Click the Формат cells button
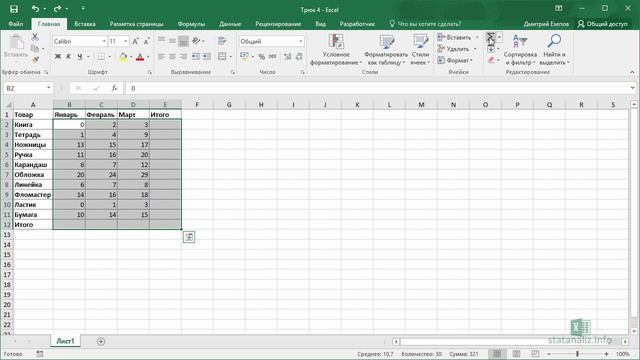This screenshot has height=360, width=640. [455, 60]
